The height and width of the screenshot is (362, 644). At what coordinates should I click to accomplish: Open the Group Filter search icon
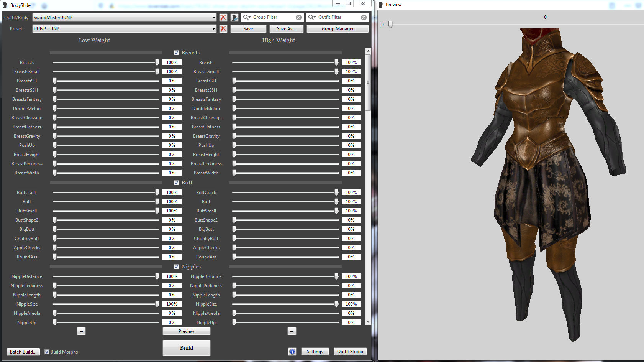pyautogui.click(x=247, y=17)
